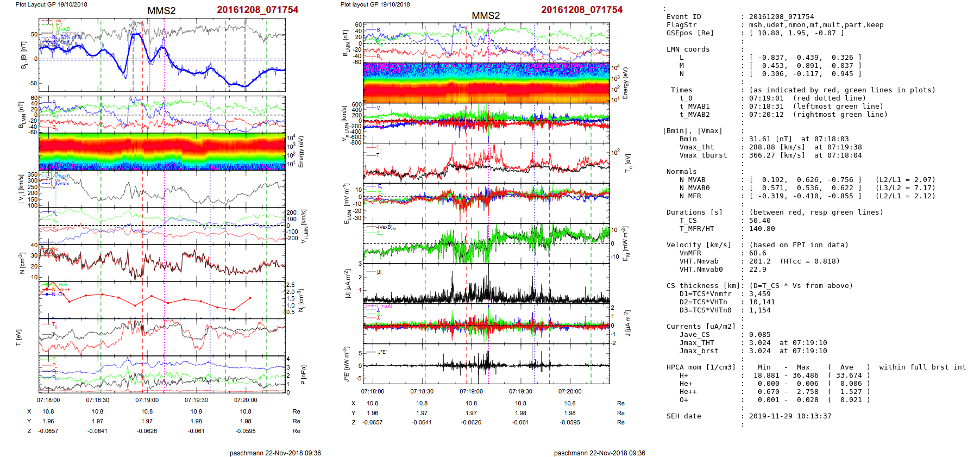Click the red-dotted HPCA ion density panel

pyautogui.click(x=162, y=299)
